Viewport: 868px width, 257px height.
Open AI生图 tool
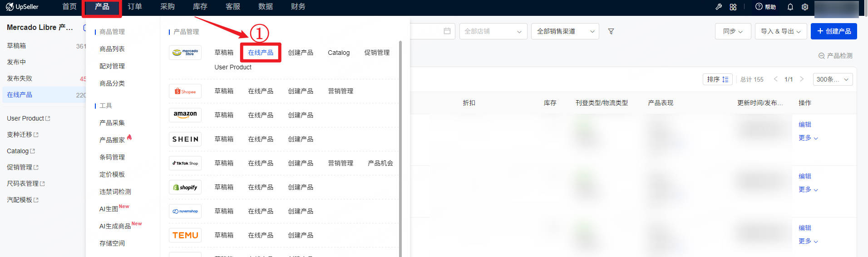108,209
